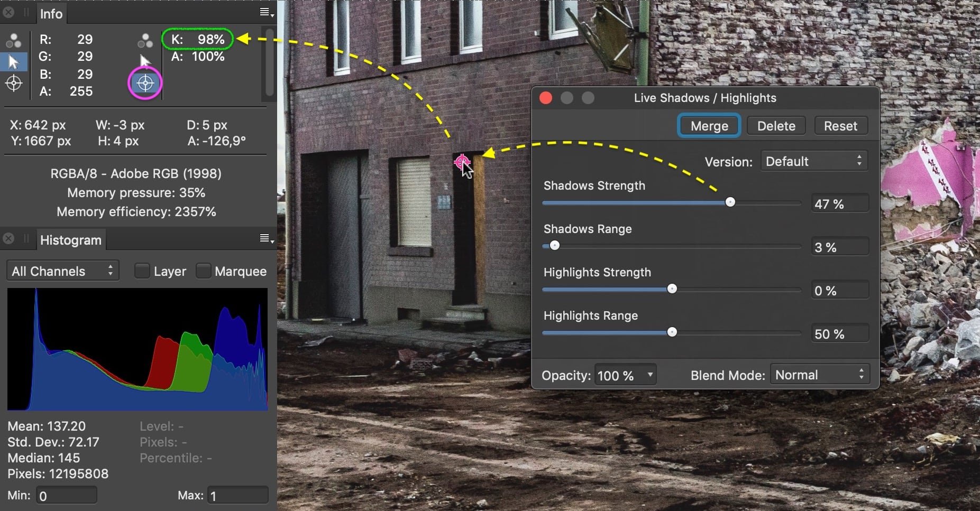The width and height of the screenshot is (980, 511).
Task: Click the histogram graph display
Action: 138,349
